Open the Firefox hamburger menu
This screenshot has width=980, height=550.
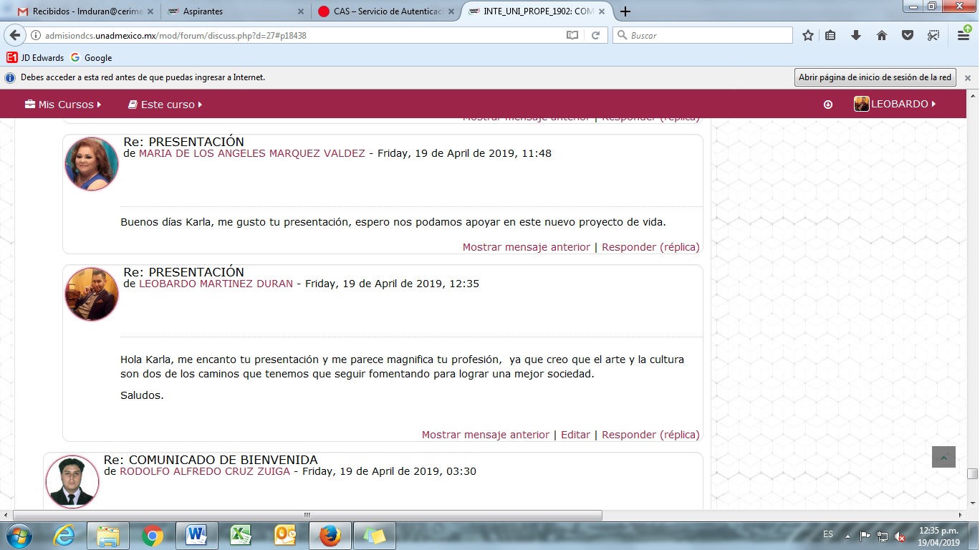click(x=964, y=35)
